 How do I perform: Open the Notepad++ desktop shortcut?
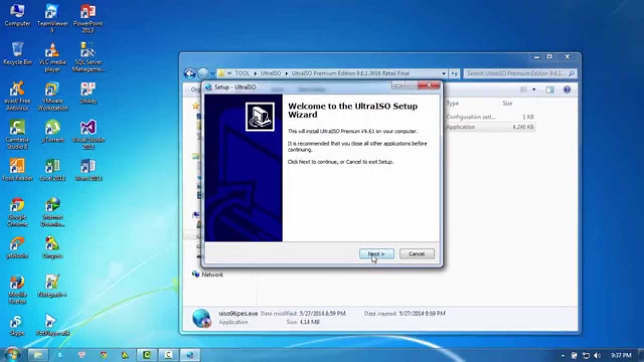(x=52, y=286)
